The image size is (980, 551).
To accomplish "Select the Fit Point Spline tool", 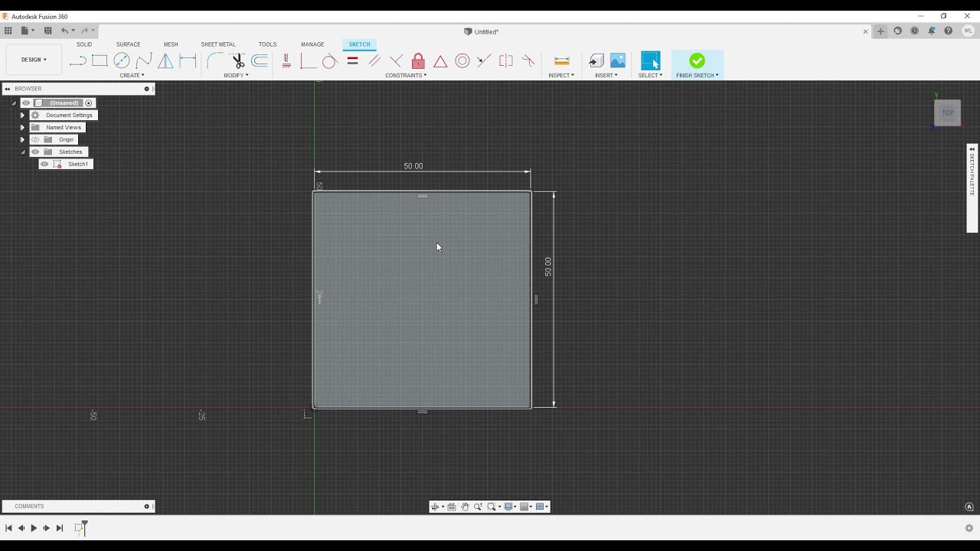I will tap(144, 61).
